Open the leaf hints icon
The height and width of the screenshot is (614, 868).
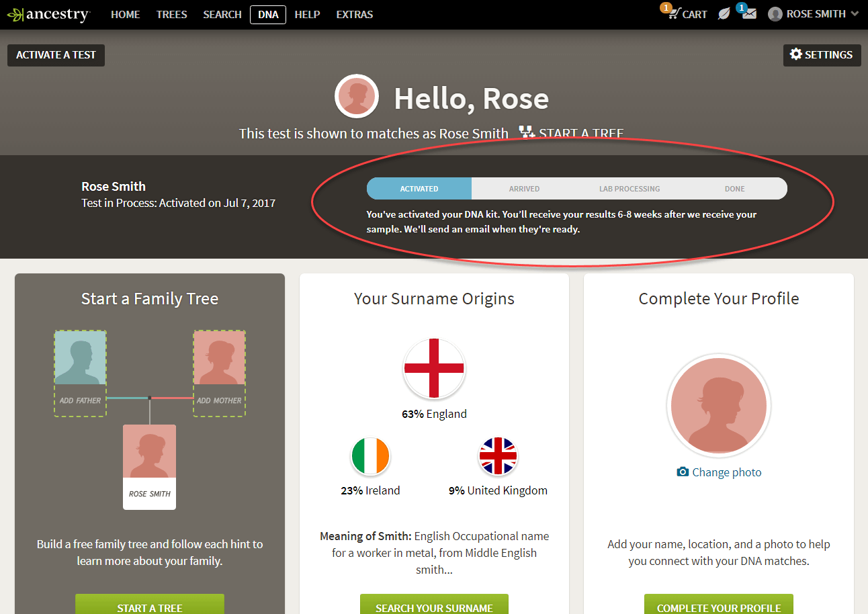pyautogui.click(x=724, y=14)
